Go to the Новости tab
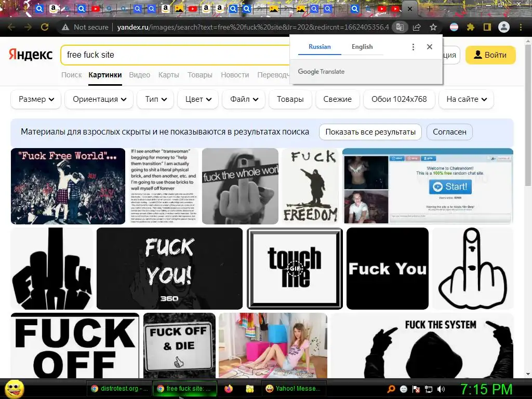 [x=235, y=75]
